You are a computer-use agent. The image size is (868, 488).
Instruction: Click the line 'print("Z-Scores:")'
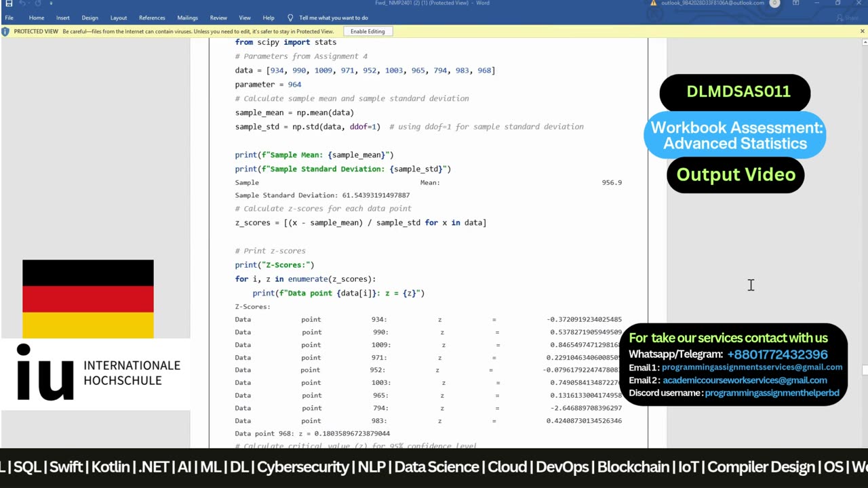(275, 265)
